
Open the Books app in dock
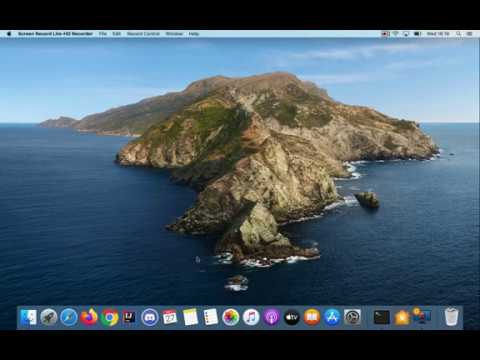(312, 317)
